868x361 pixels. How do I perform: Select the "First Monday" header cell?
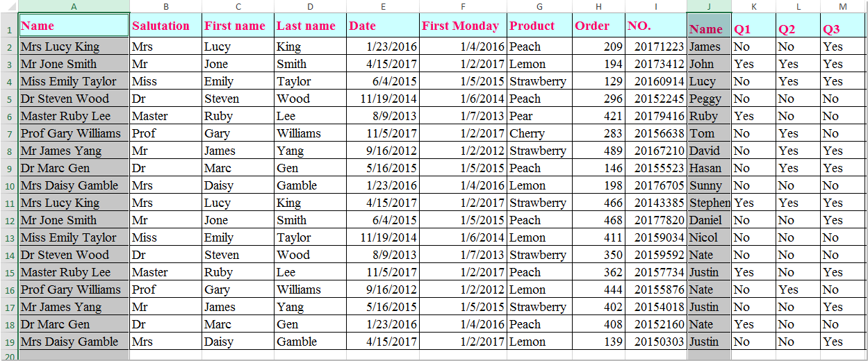click(463, 26)
